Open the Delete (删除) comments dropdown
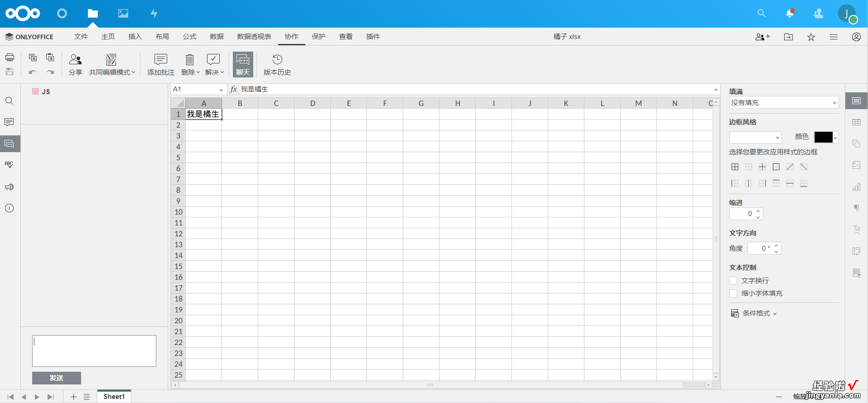868x403 pixels. point(190,65)
